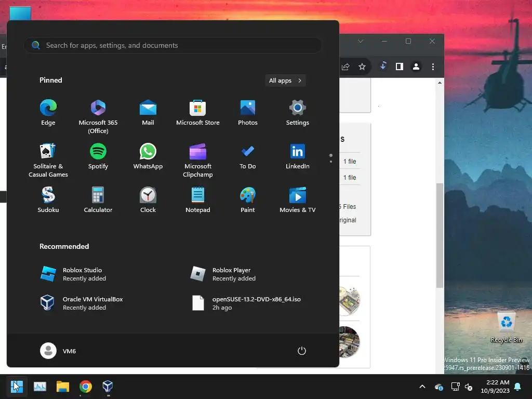The width and height of the screenshot is (532, 399).
Task: Open Spotify pinned app
Action: coord(98,156)
